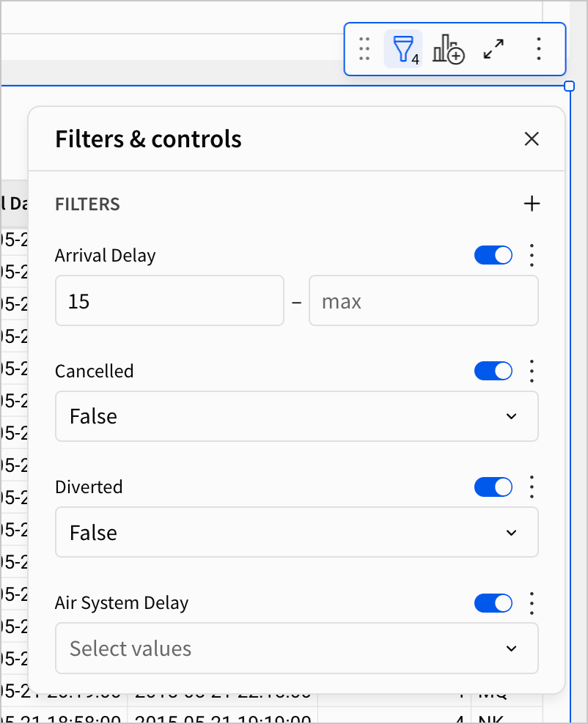Image resolution: width=588 pixels, height=724 pixels.
Task: Open Air System Delay select values dropdown
Action: point(297,649)
